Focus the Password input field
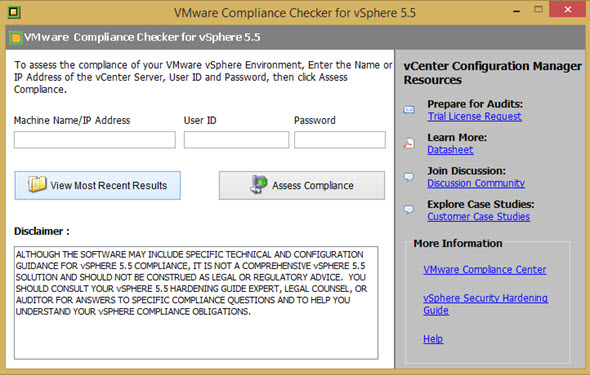590x375 pixels. pyautogui.click(x=340, y=140)
